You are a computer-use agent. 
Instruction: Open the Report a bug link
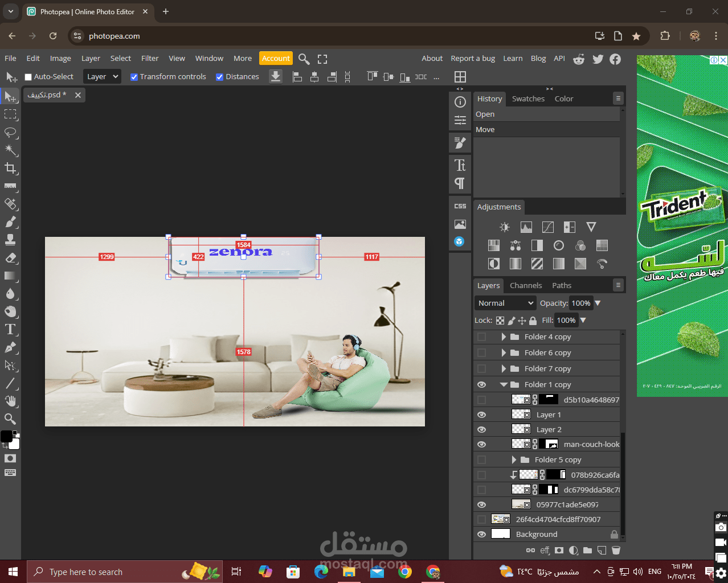[472, 59]
